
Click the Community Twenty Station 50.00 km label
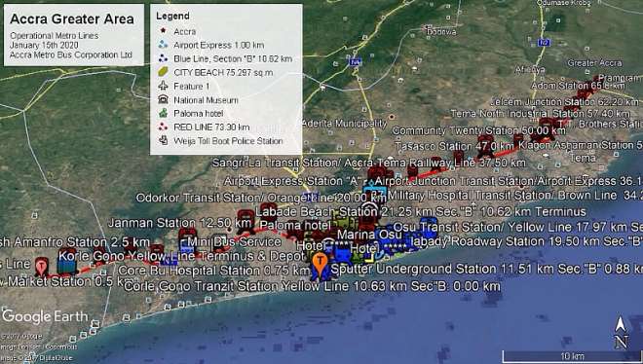point(478,131)
